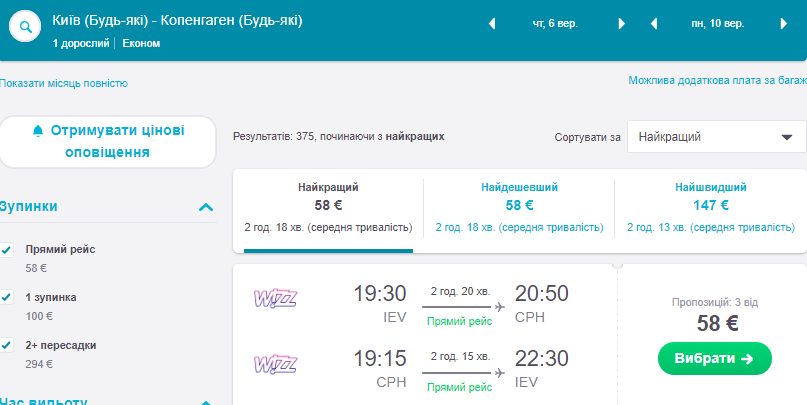The width and height of the screenshot is (807, 405).
Task: Open the Сортувати за dropdown
Action: point(716,137)
